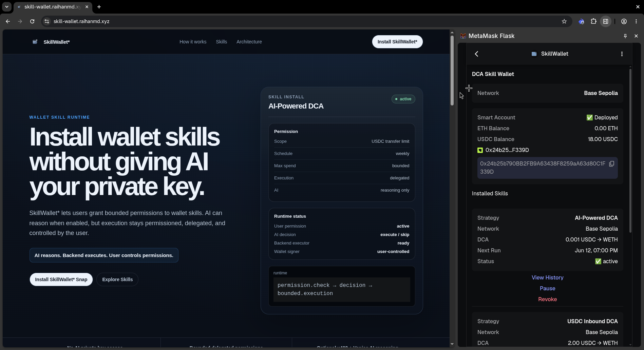Viewport: 644px width, 350px height.
Task: Click the USDC Inbound DCA strategy name
Action: point(592,321)
